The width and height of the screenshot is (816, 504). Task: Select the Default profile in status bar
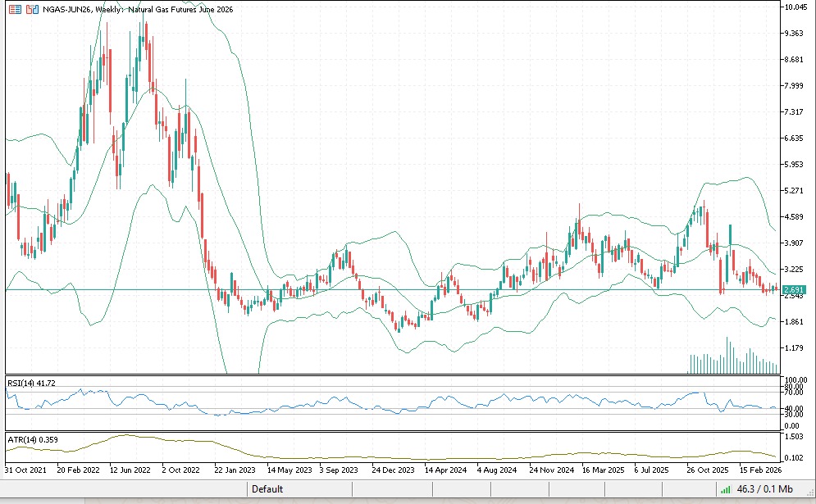267,489
